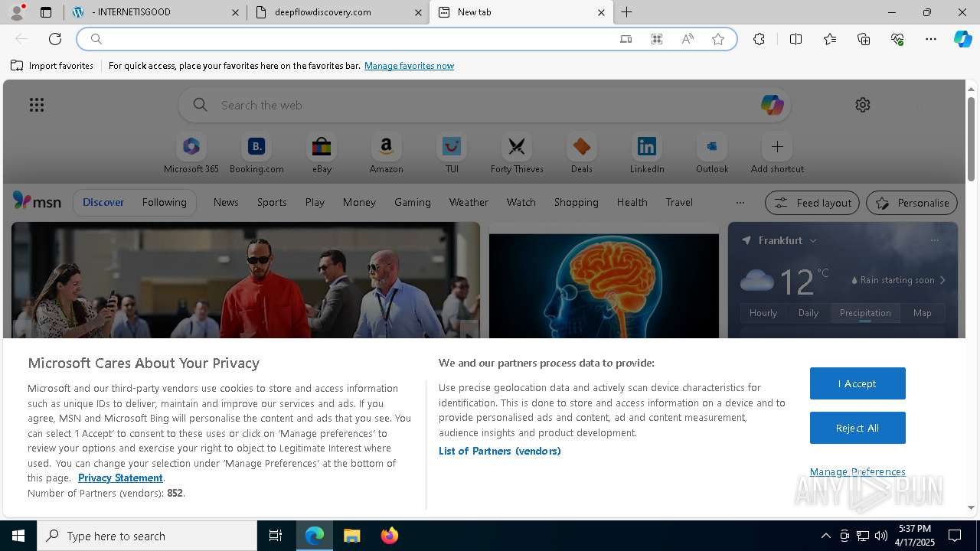Screen dimensions: 980x551
Task: Select the Hourly weather tab
Action: pos(763,312)
